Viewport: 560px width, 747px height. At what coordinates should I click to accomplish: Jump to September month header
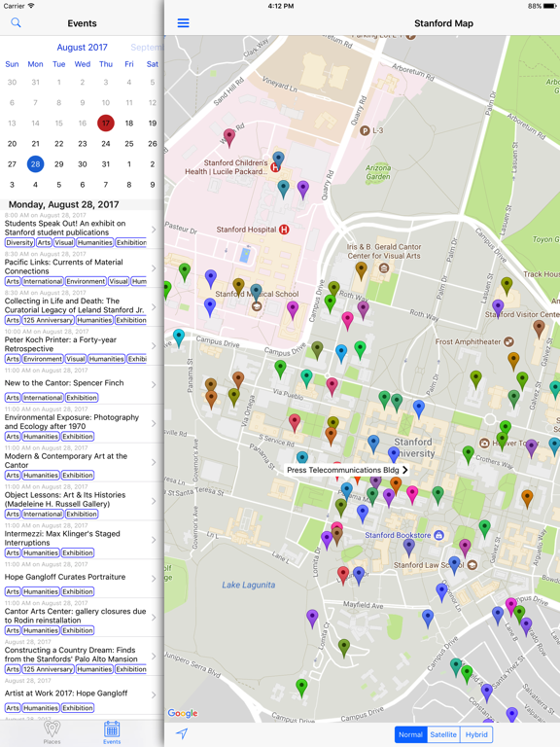coord(147,47)
